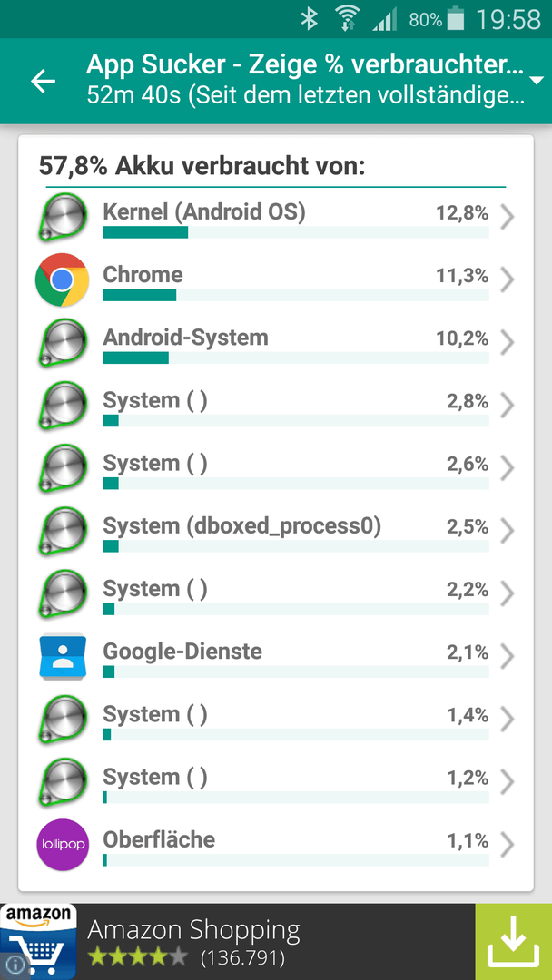Open details chevron for Google-Dienste
The image size is (552, 980).
(x=508, y=657)
